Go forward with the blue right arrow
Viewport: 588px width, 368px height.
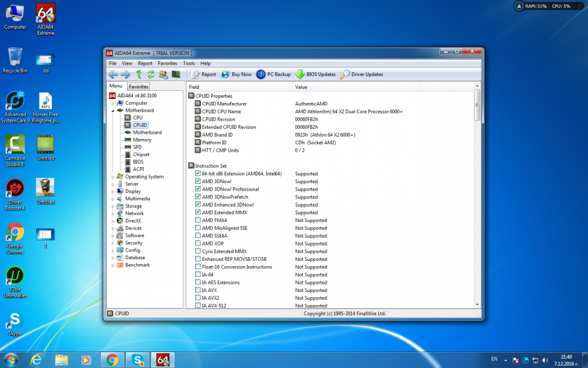tap(126, 74)
